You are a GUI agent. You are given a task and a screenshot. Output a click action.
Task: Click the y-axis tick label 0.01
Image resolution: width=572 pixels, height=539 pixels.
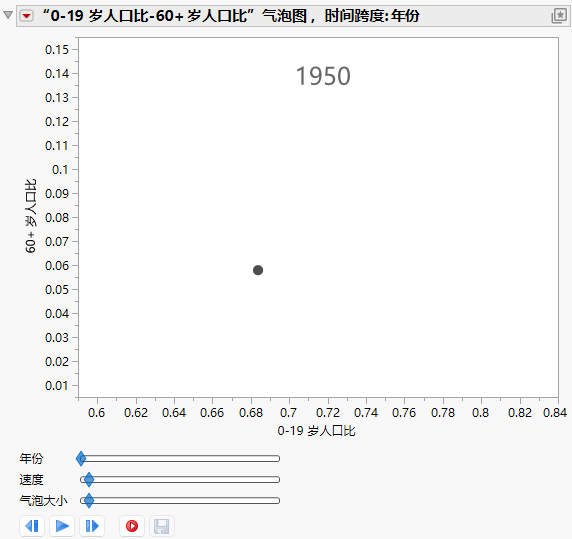click(x=57, y=385)
